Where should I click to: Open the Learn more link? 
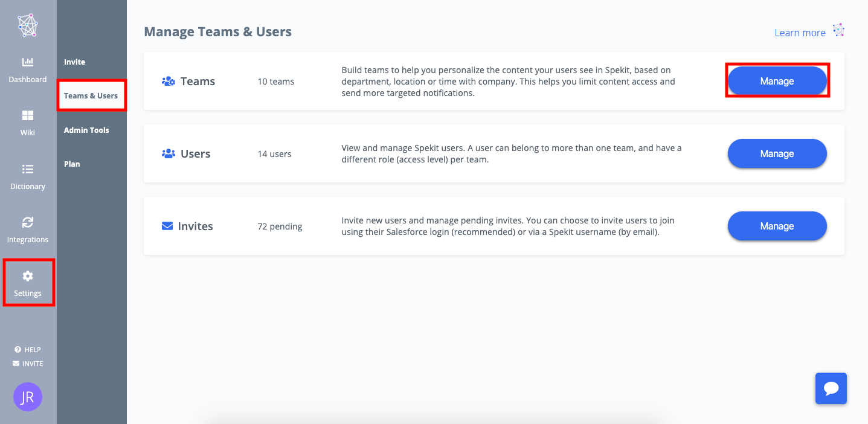(x=800, y=33)
